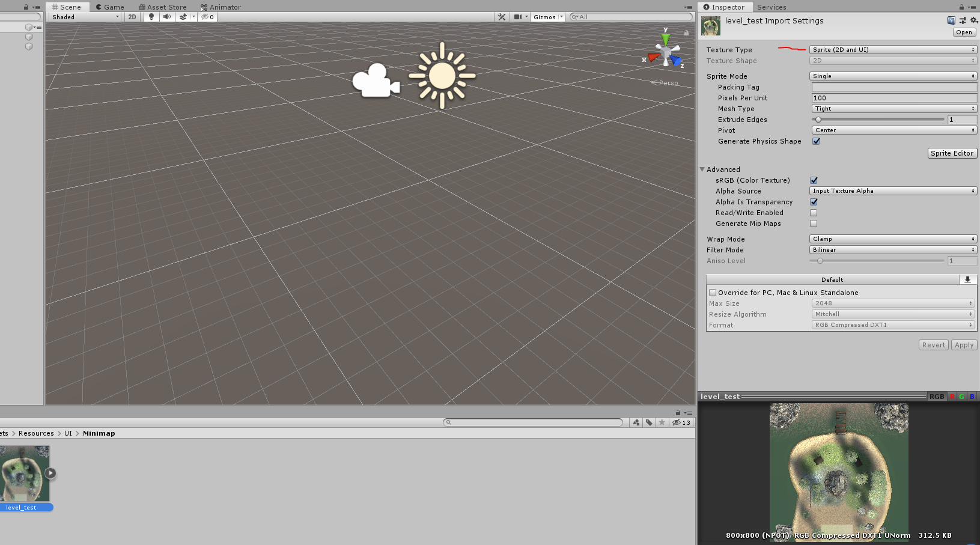Enable Read/Write Enabled checkbox
Screen dimensions: 980x545
814,213
